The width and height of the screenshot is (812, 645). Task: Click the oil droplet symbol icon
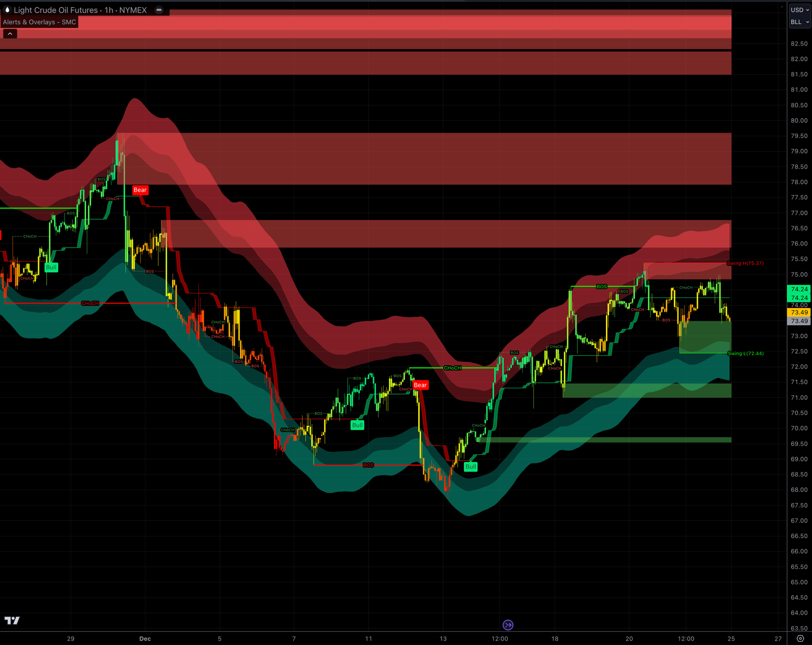tap(7, 10)
